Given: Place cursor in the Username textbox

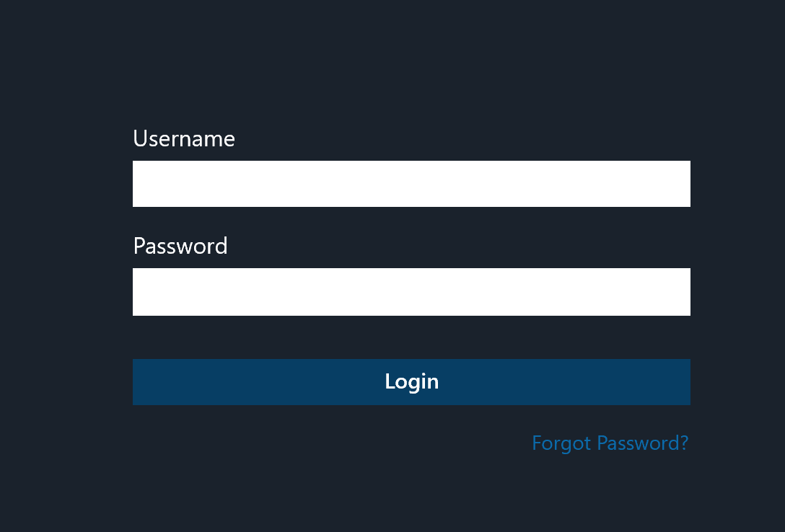Looking at the screenshot, I should click(x=411, y=184).
